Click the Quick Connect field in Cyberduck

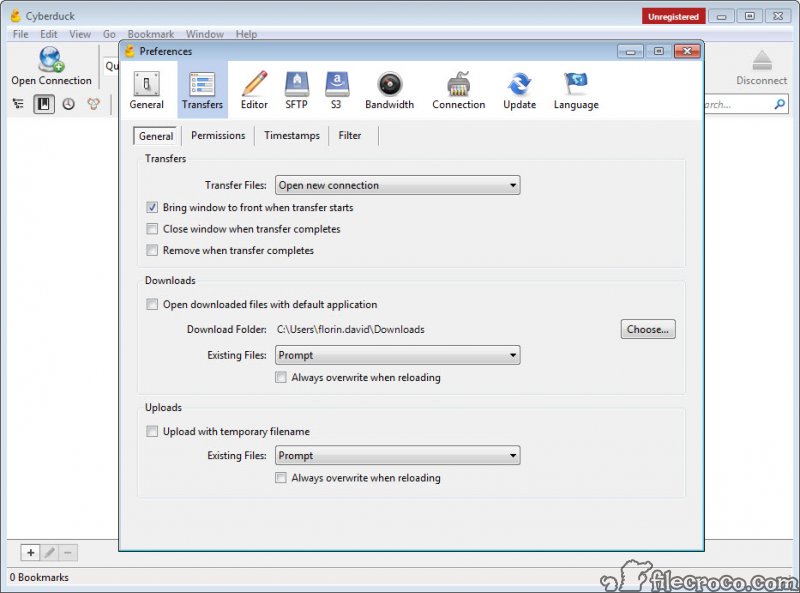[x=112, y=66]
